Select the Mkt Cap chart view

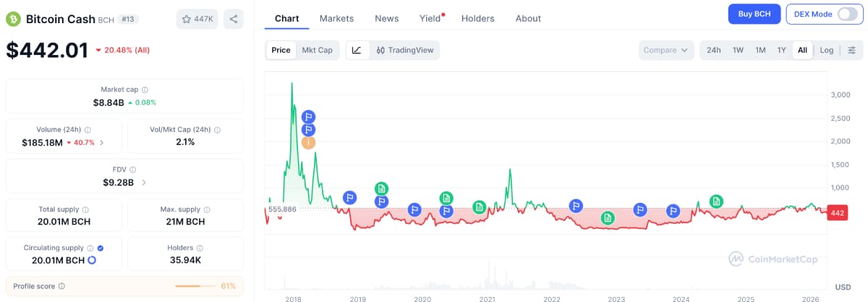[317, 50]
